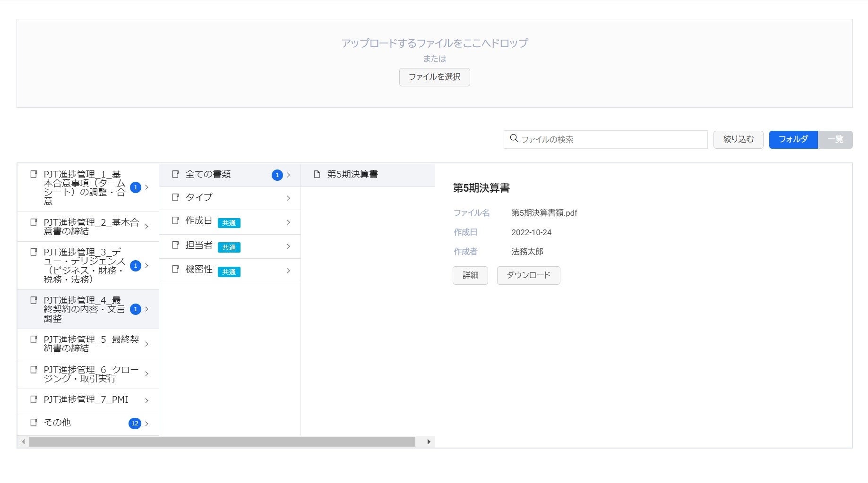Screen dimensions: 868x483
Task: Click the ダウンロード button
Action: pyautogui.click(x=528, y=275)
